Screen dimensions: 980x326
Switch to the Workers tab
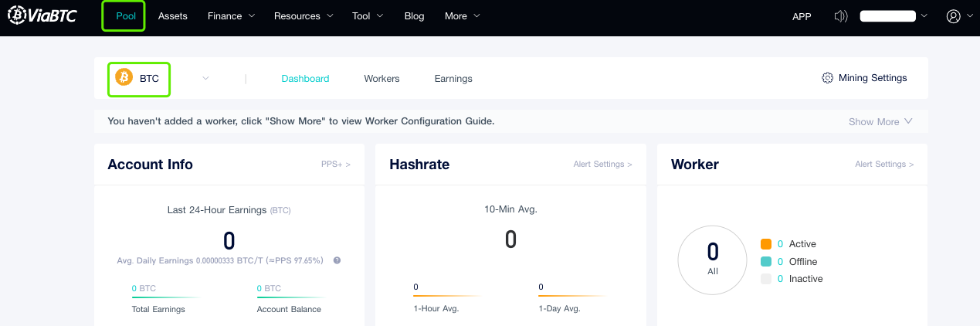[x=381, y=79]
